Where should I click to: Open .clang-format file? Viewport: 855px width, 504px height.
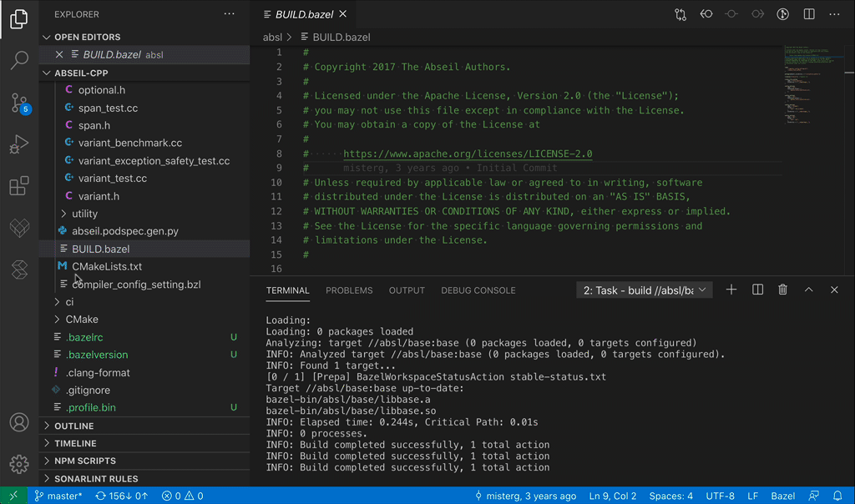coord(98,373)
